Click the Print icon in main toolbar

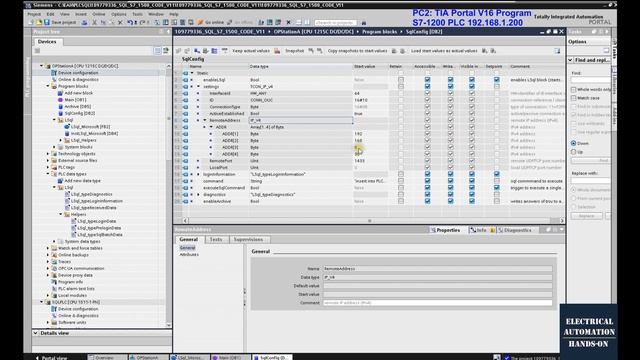84,22
